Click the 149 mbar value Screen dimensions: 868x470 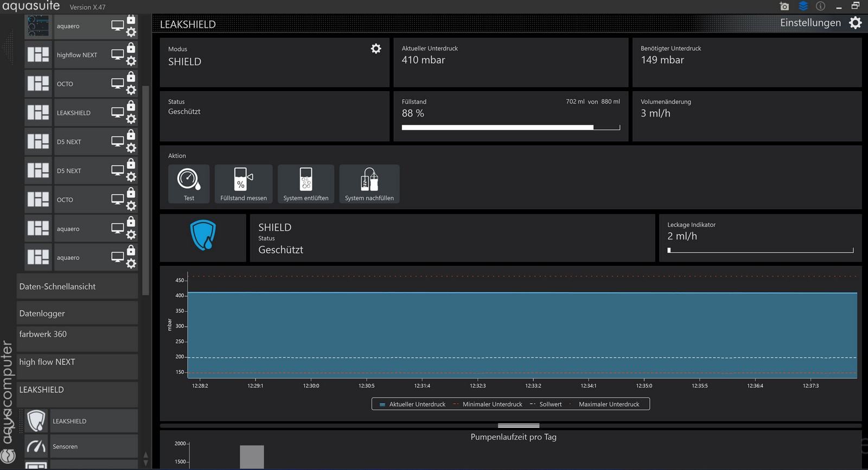pos(662,60)
